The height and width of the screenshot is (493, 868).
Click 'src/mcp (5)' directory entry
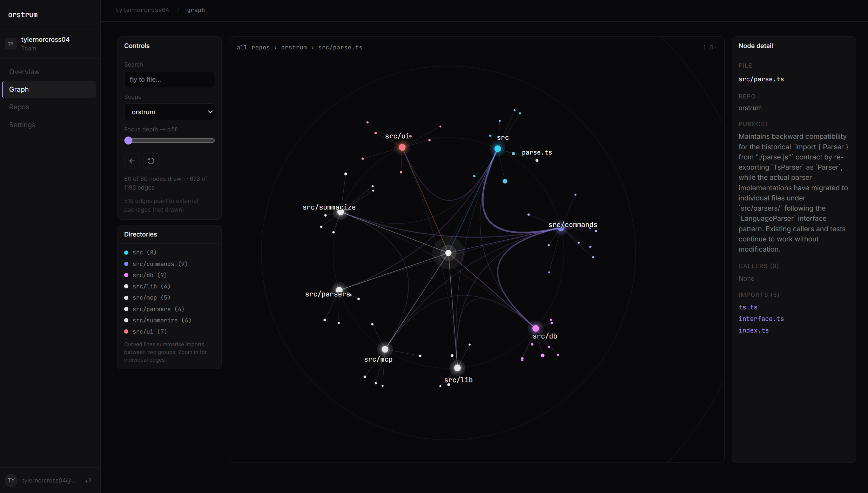point(152,297)
